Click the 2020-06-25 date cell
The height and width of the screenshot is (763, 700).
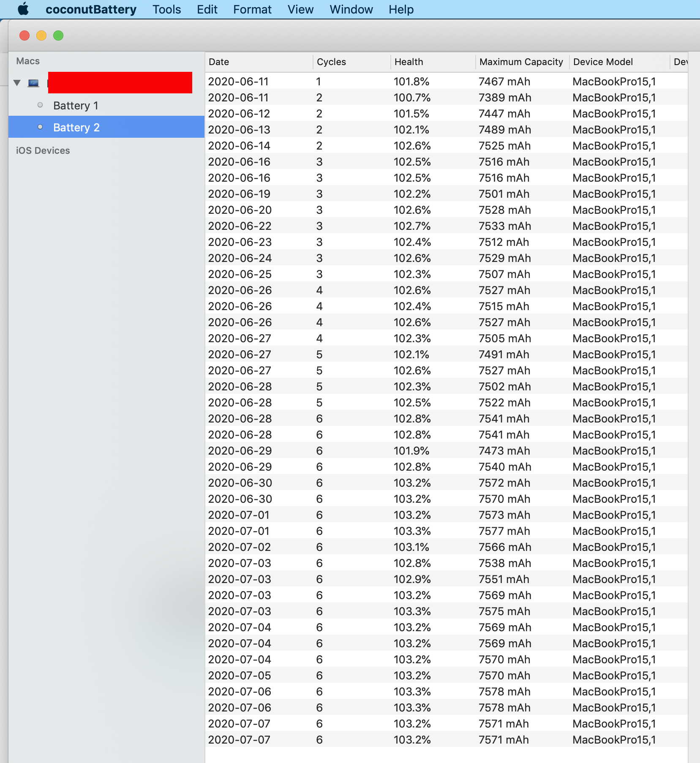click(x=240, y=274)
